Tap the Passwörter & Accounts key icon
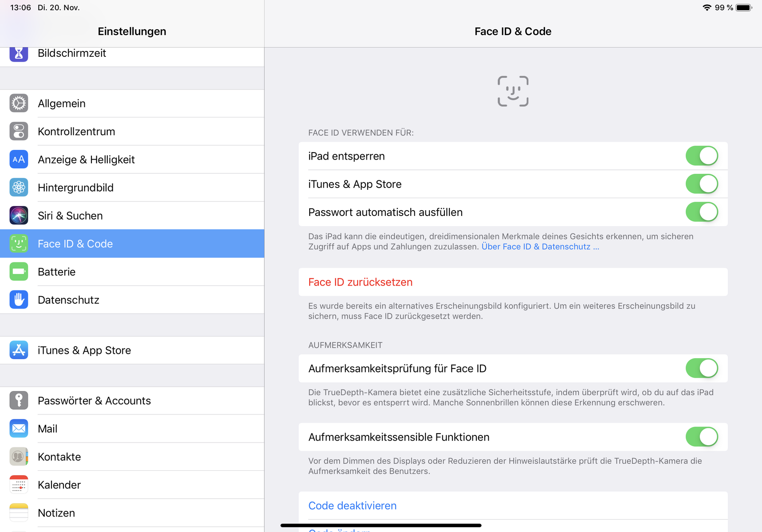Image resolution: width=762 pixels, height=532 pixels. pos(19,400)
